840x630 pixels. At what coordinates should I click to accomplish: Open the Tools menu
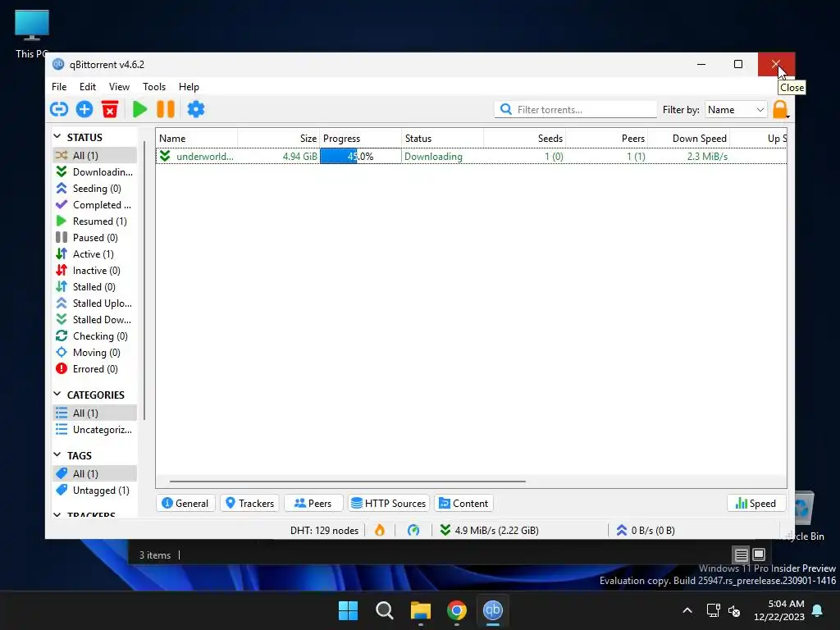153,87
